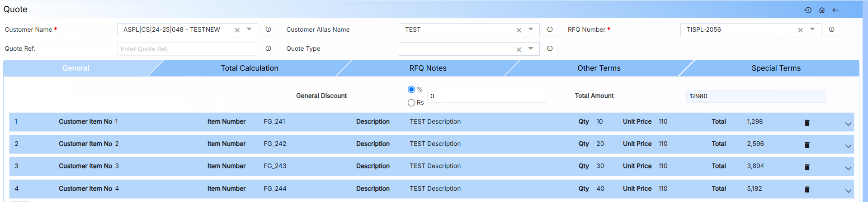Open the Customer Name dropdown
The width and height of the screenshot is (868, 202).
pyautogui.click(x=249, y=29)
